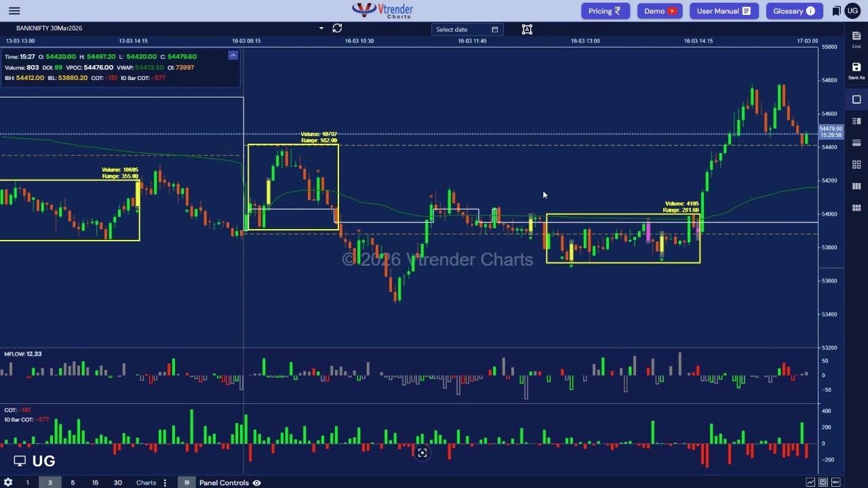Screen dimensions: 868x488
Task: Toggle Panel Controls eye visibility
Action: tap(257, 483)
